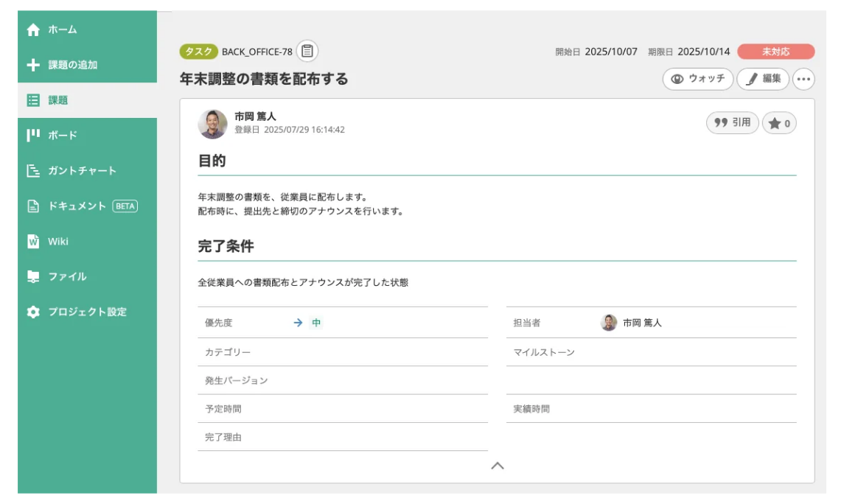Viewport: 844px width, 504px height.
Task: Click author name 市岡 篤人 near 登録日
Action: click(255, 116)
